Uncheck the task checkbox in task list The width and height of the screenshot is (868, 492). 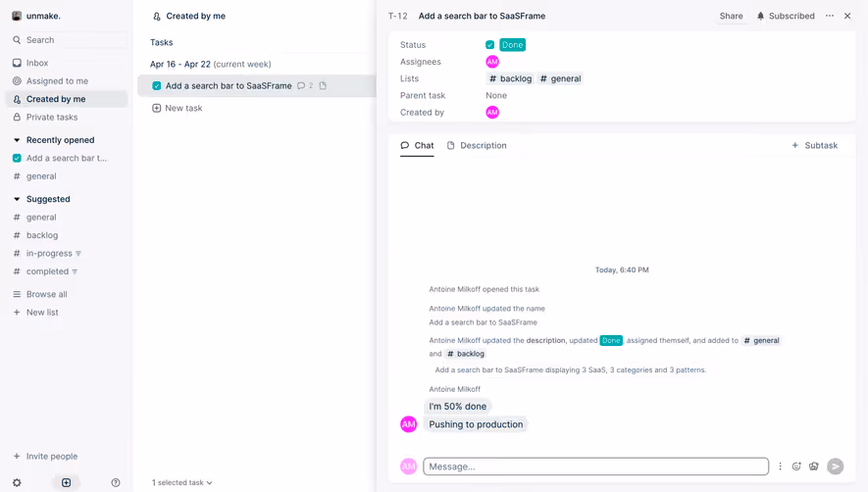(x=157, y=86)
